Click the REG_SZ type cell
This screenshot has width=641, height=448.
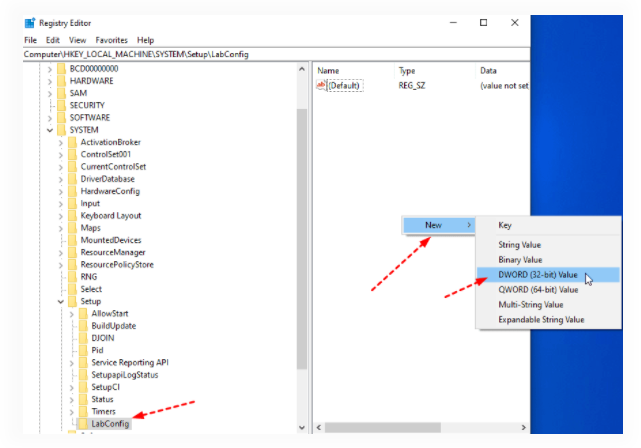(412, 86)
